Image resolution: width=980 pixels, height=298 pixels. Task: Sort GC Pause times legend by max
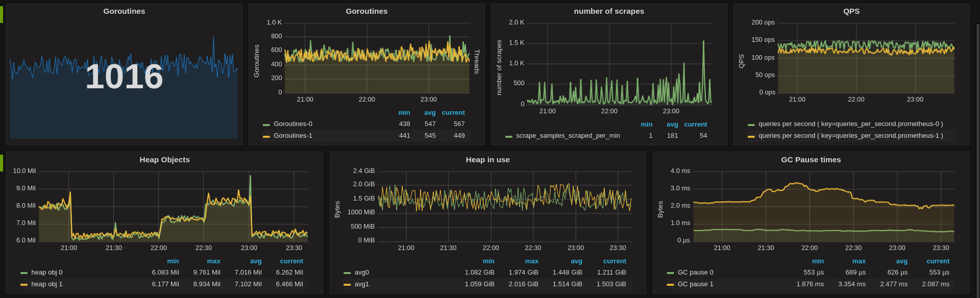(x=859, y=261)
